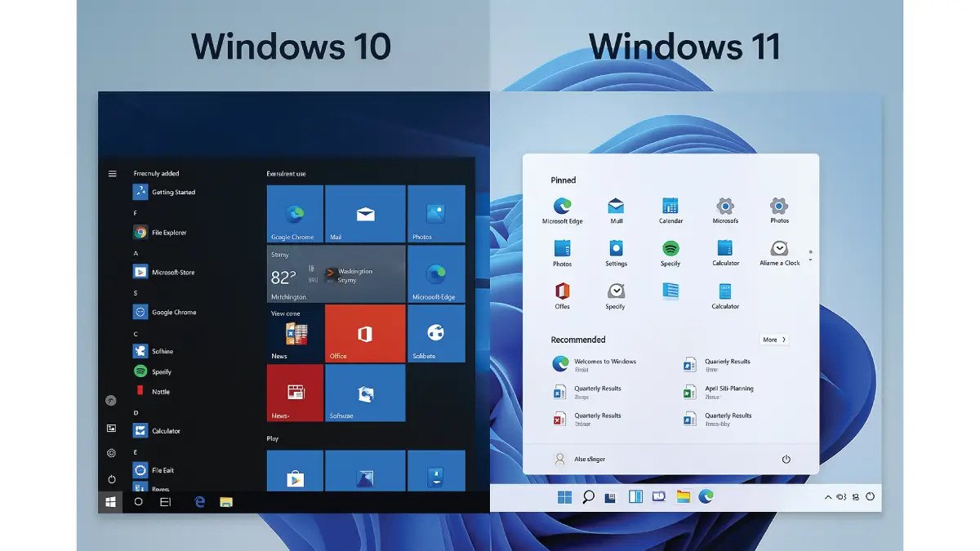Open the Google Chrome live tile
The height and width of the screenshot is (551, 980).
(295, 214)
